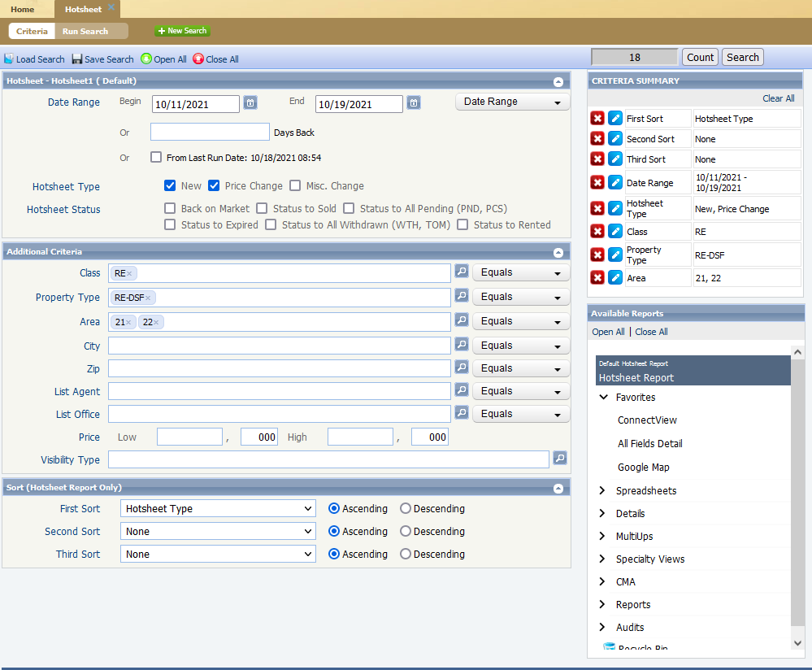Expand the Spreadsheets report group

[602, 490]
